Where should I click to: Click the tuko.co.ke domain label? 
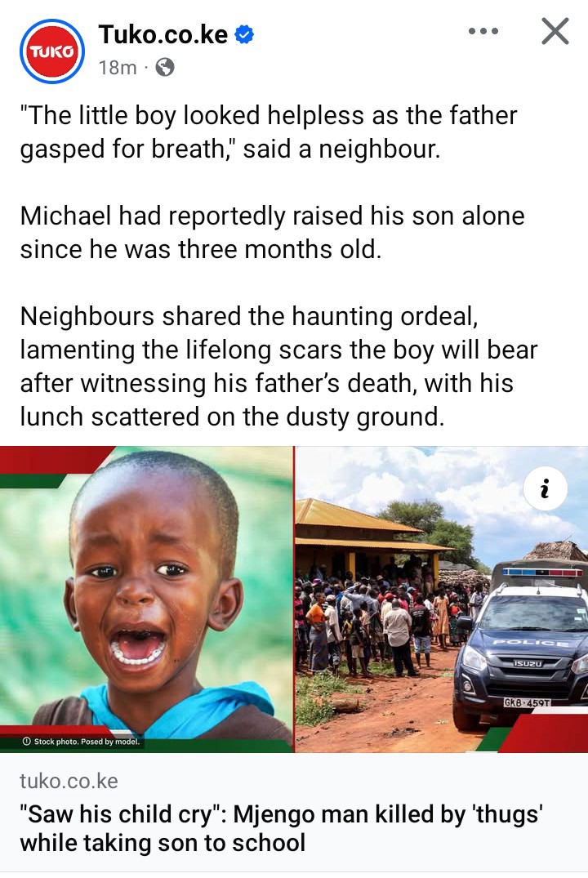(x=69, y=781)
